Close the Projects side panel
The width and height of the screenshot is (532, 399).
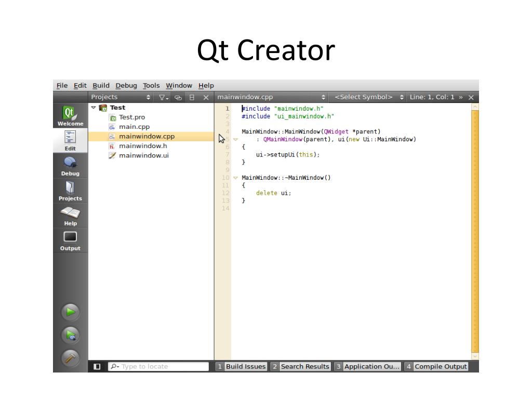click(x=206, y=97)
